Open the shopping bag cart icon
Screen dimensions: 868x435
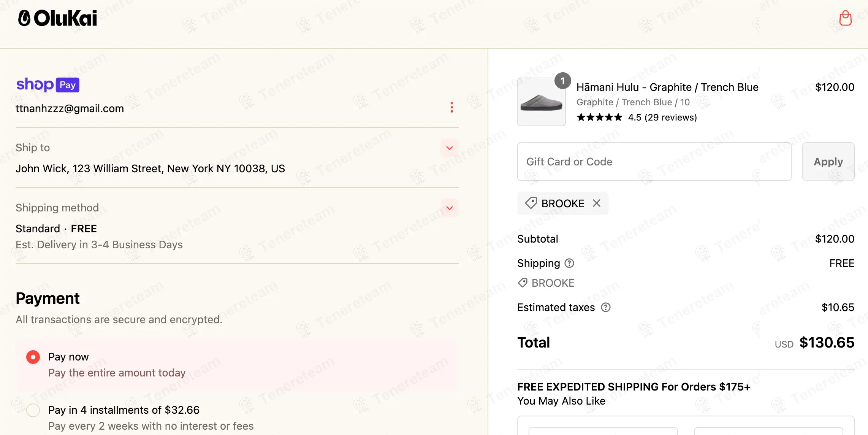coord(845,18)
